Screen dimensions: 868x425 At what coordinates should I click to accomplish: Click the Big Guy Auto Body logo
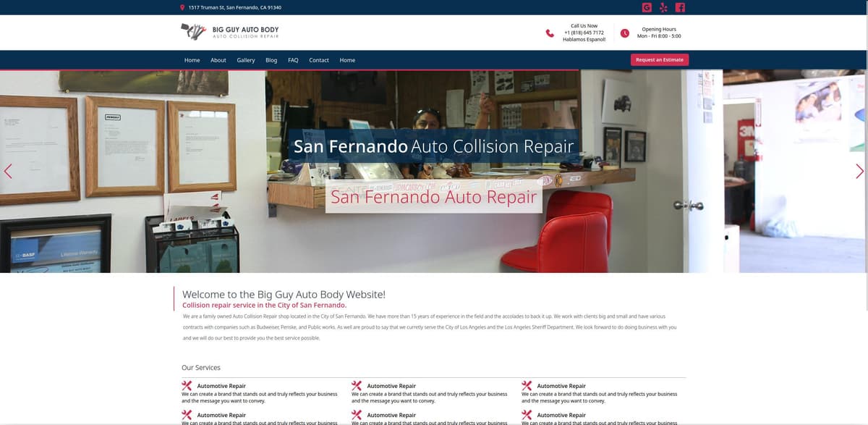pos(229,32)
